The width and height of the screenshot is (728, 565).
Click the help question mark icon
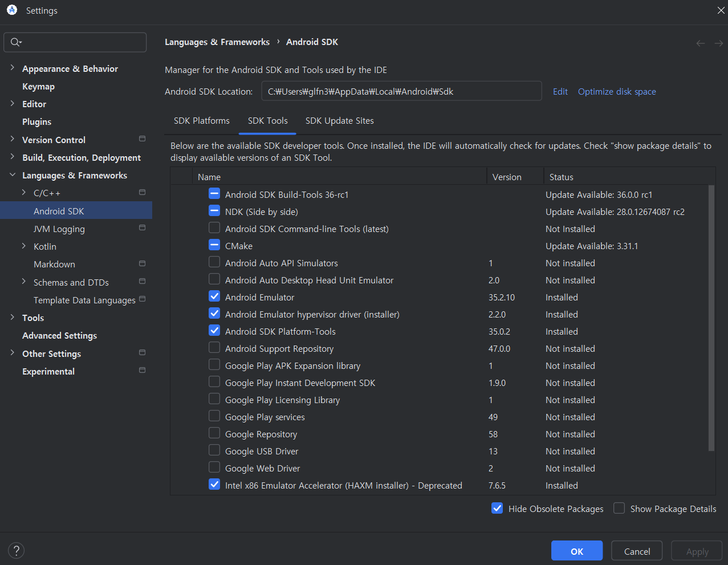17,551
